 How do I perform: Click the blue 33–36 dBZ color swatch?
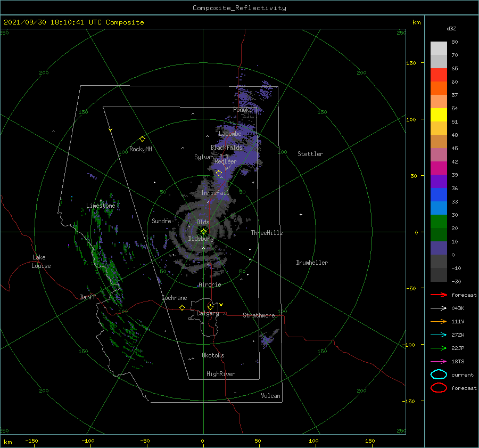[x=439, y=195]
